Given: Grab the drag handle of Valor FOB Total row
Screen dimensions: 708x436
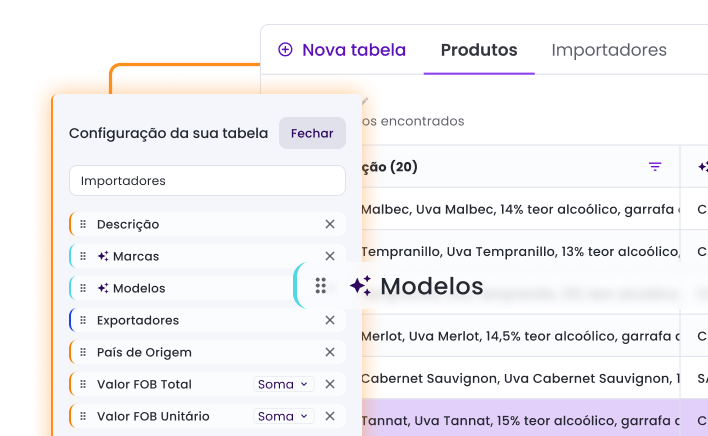Looking at the screenshot, I should [83, 385].
